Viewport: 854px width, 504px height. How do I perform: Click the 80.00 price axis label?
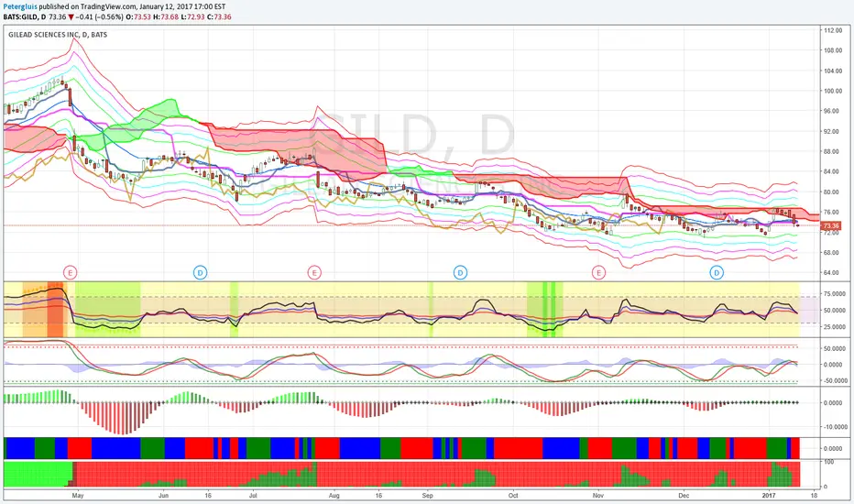coord(833,192)
